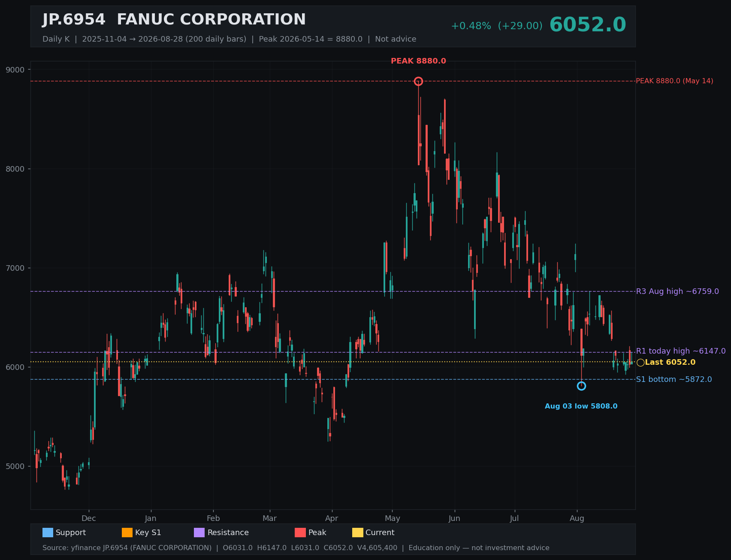Click the "Daily K" subtitle line
This screenshot has width=731, height=560.
point(230,39)
